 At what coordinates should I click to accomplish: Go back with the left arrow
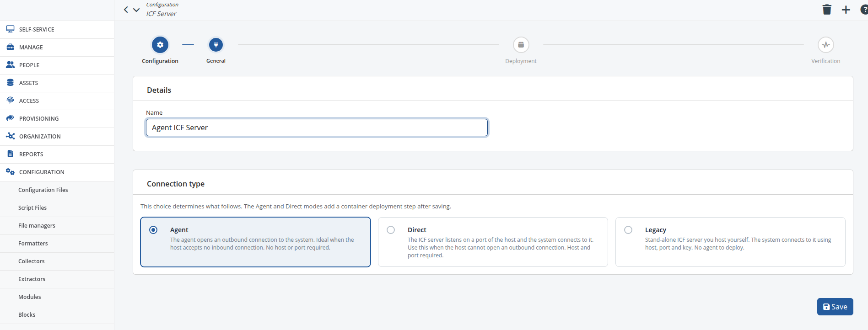click(x=126, y=10)
